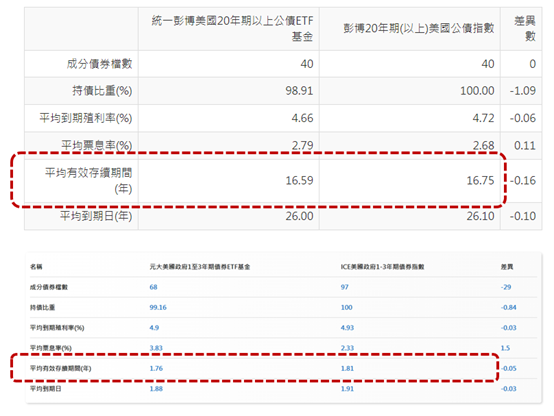This screenshot has width=554, height=416.
Task: Click the value '4.72'
Action: (x=483, y=118)
